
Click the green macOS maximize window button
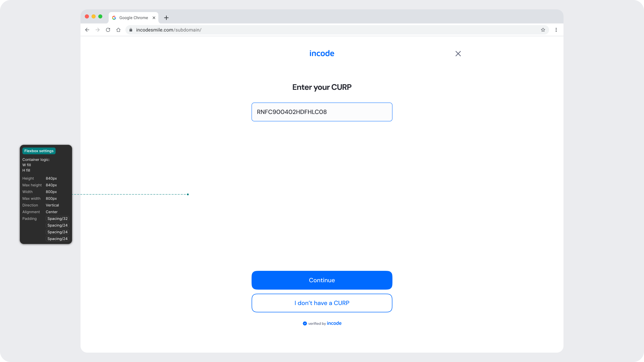click(x=100, y=16)
